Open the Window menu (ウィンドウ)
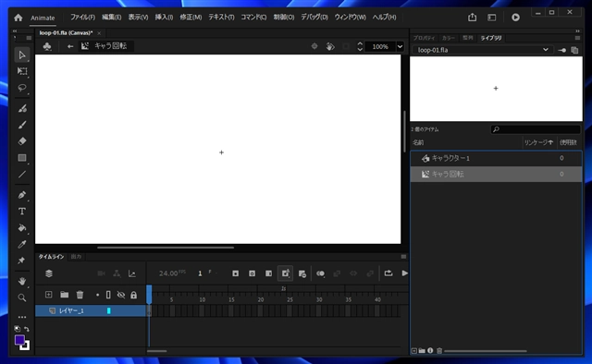Screen dimensions: 592x364 350,18
